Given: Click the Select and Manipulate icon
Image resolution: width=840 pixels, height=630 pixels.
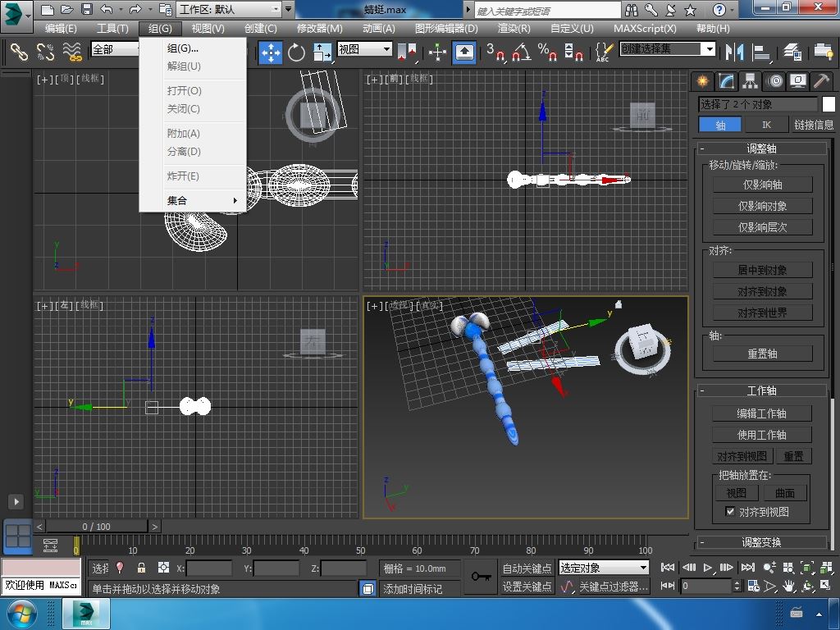Looking at the screenshot, I should (438, 52).
